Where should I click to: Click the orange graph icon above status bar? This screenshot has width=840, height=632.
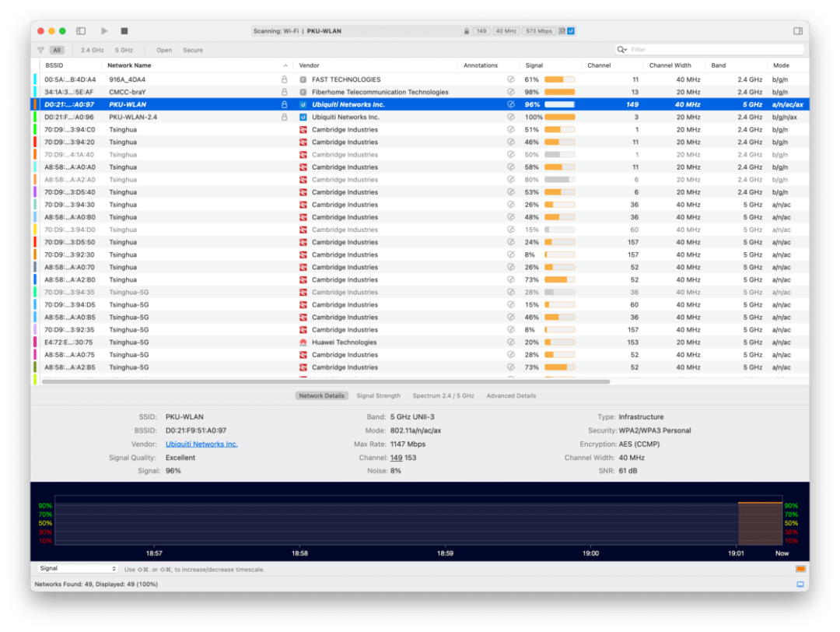pos(800,569)
